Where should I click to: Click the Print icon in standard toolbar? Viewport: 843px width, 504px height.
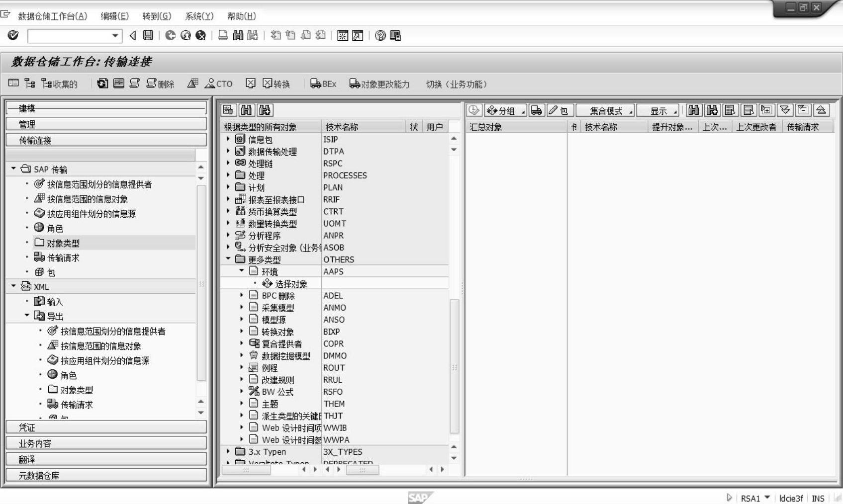pos(223,35)
